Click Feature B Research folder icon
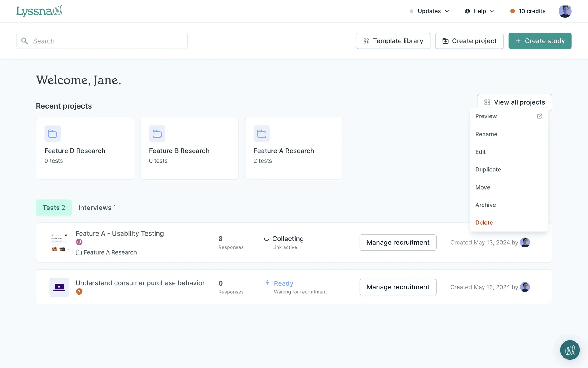This screenshot has width=588, height=368. (157, 134)
